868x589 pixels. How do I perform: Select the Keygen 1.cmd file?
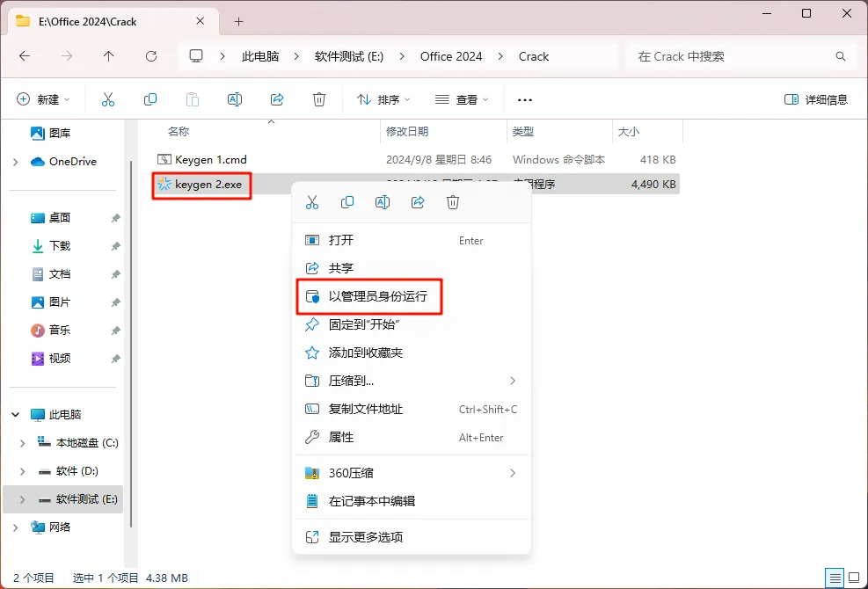click(416, 159)
